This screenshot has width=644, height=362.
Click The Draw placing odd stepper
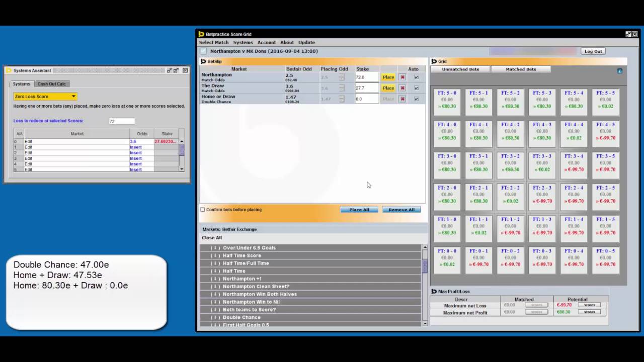(x=342, y=88)
